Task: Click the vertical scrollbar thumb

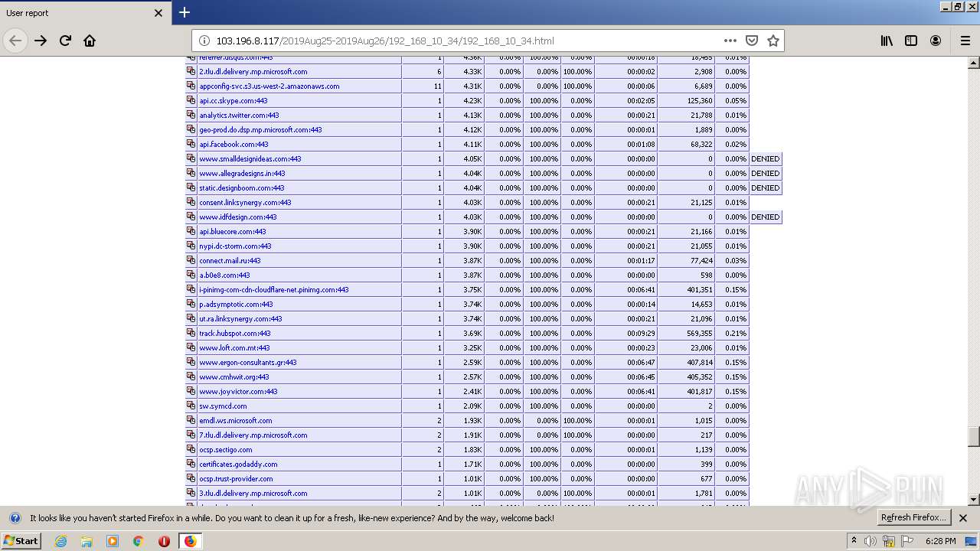Action: click(974, 436)
